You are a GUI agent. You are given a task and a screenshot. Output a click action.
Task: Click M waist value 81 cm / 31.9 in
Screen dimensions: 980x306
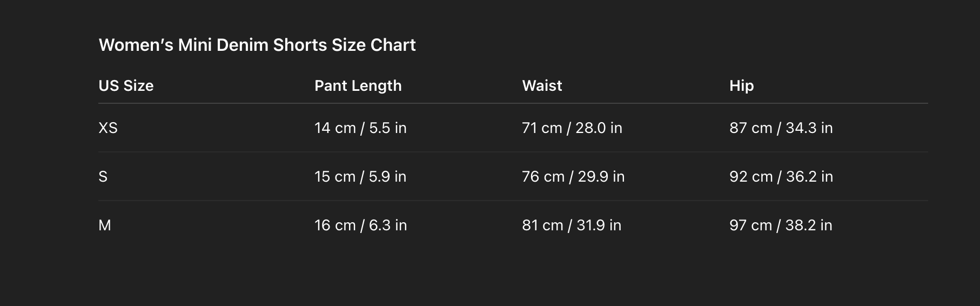point(572,225)
